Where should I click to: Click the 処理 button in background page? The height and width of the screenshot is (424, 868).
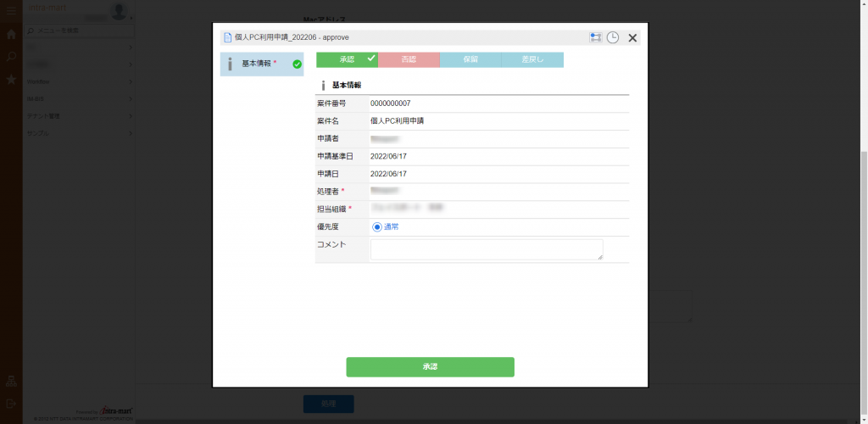[329, 404]
